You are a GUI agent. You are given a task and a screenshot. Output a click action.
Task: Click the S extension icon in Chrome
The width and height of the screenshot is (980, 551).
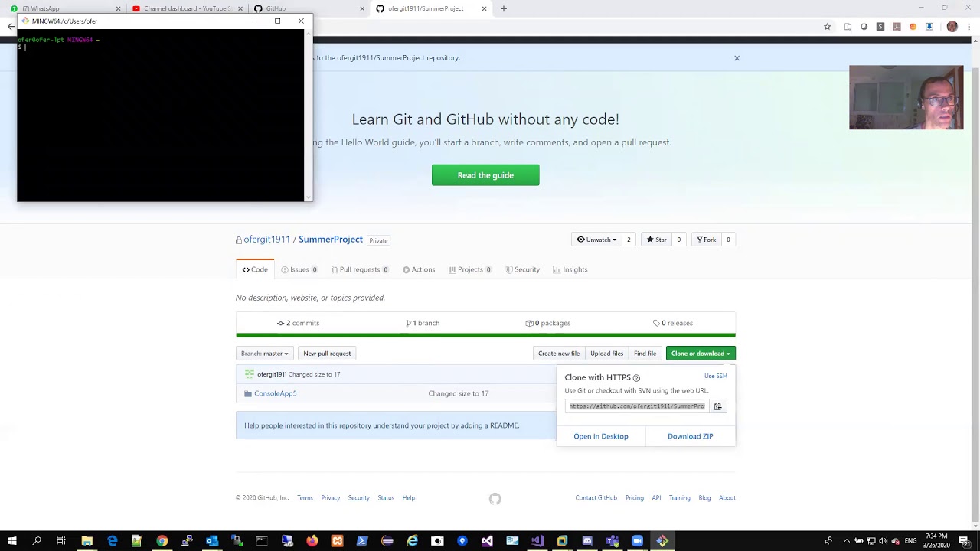point(880,27)
